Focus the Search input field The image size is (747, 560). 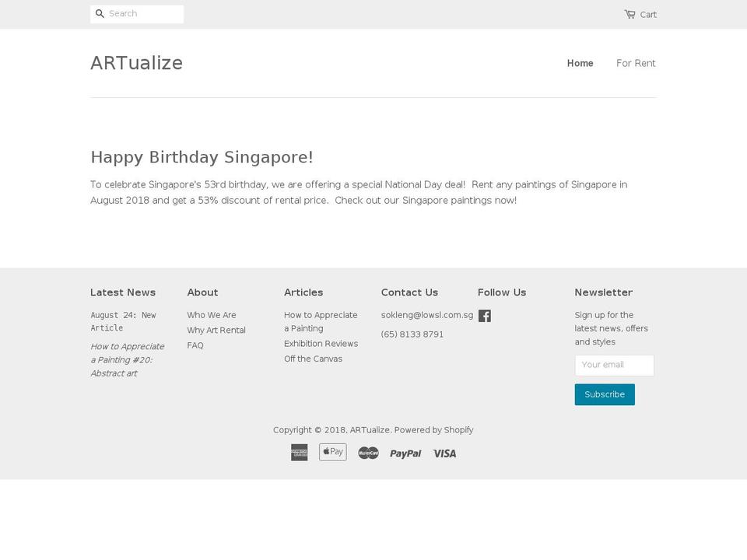pyautogui.click(x=137, y=14)
